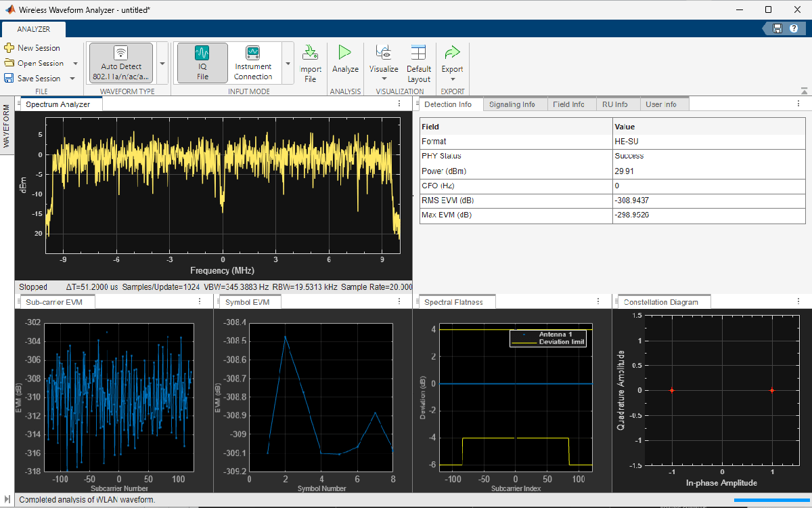Image resolution: width=812 pixels, height=508 pixels.
Task: Expand the waveform type gallery dropdown
Action: click(x=162, y=63)
